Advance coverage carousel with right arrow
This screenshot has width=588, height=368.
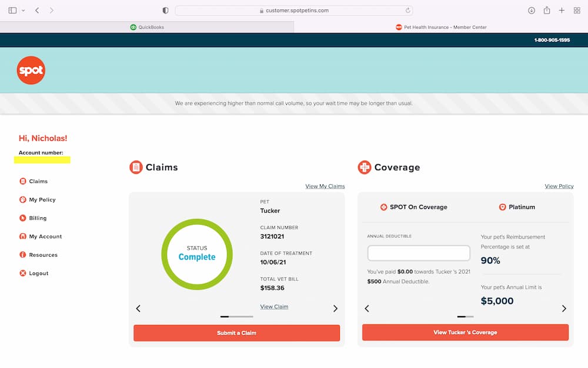(564, 309)
